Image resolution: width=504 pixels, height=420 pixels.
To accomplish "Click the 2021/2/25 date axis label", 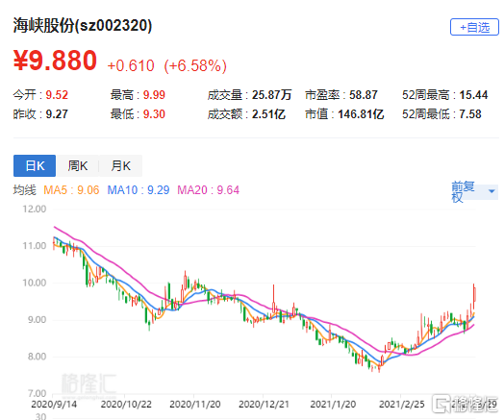I will point(402,405).
